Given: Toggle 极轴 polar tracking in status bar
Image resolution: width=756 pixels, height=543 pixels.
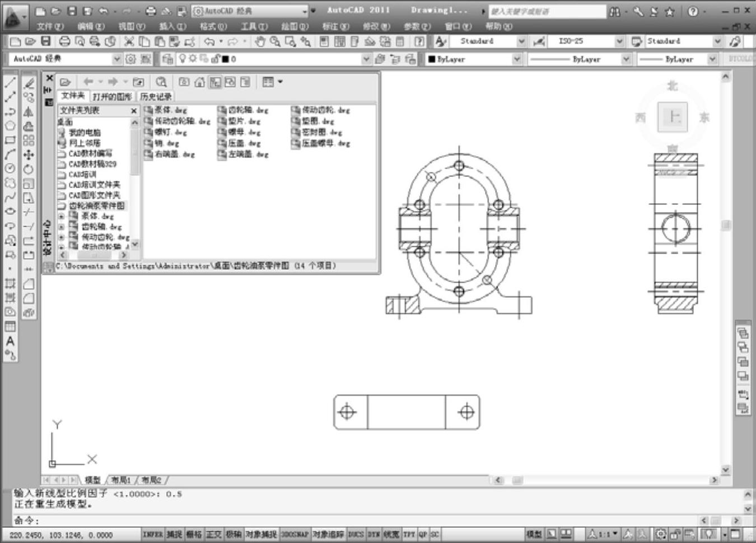Looking at the screenshot, I should (233, 535).
